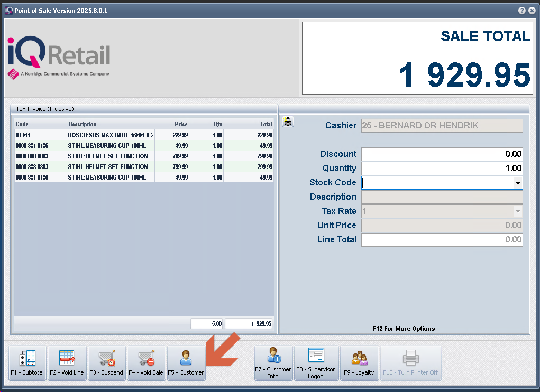Click the F1 - Subtotal button
540x392 pixels.
point(27,363)
